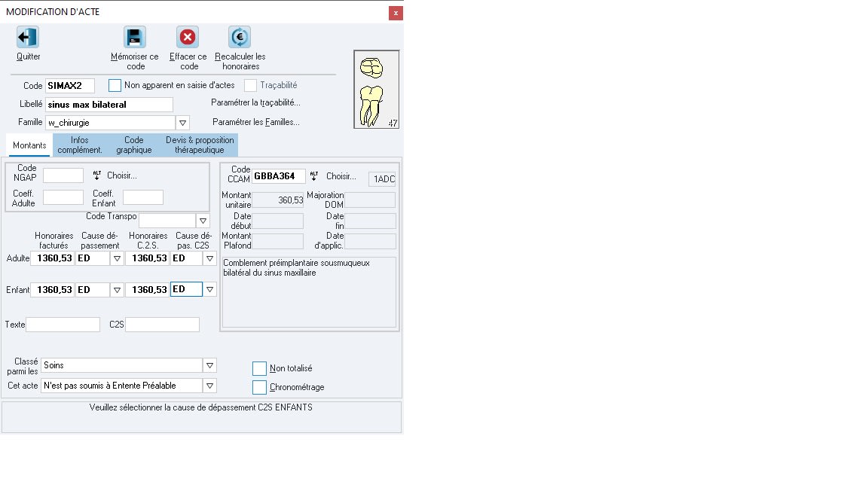
Task: Open the Code graphique tab
Action: (134, 145)
